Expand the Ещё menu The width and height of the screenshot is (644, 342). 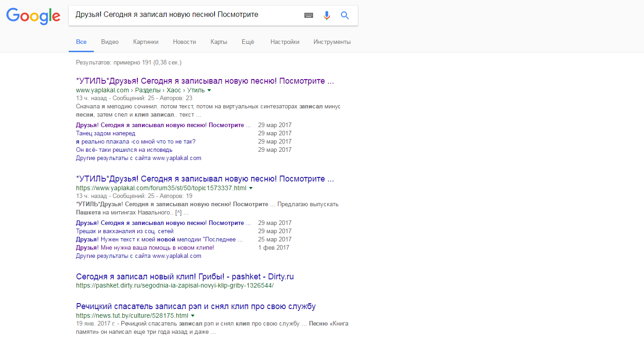coord(248,42)
